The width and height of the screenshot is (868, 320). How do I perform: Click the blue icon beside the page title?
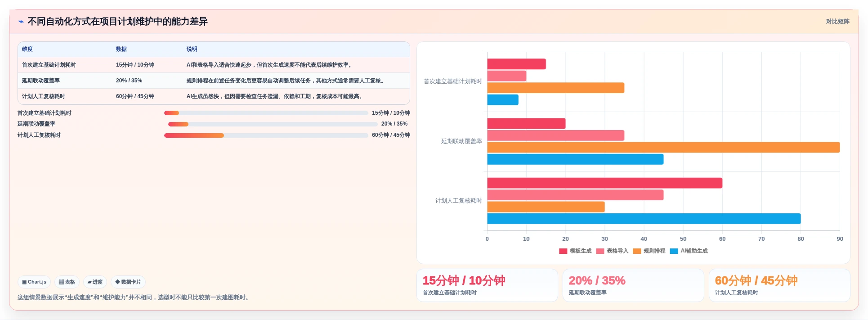(21, 22)
